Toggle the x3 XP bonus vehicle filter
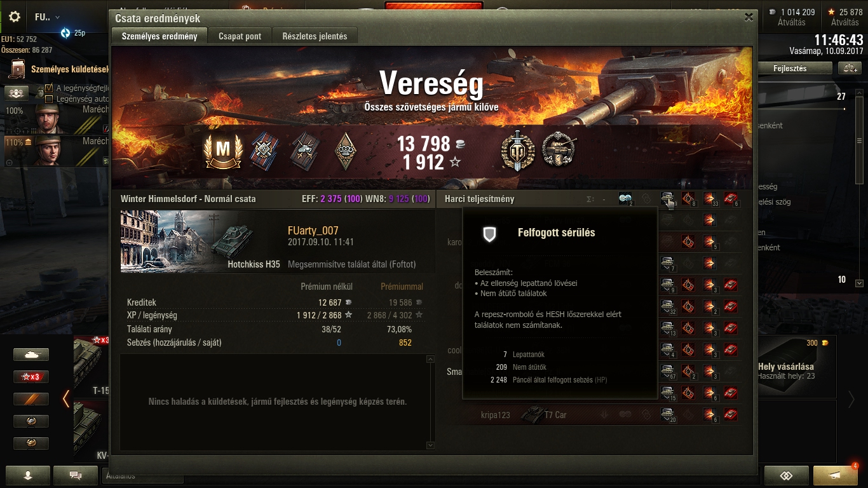 tap(31, 377)
